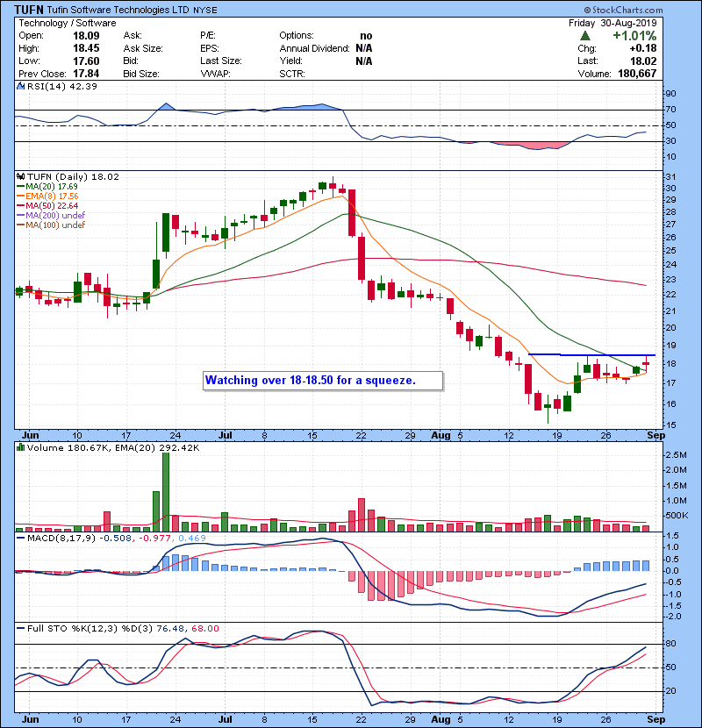Click the TUFN ticker symbol in the header

tap(29, 10)
